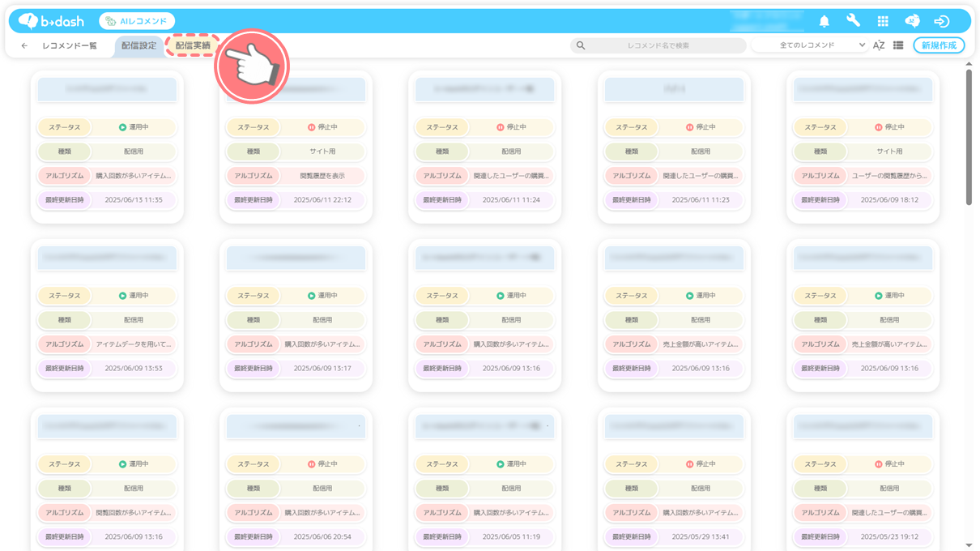Open card title above date 2025/06/11 22:12
The width and height of the screenshot is (980, 551).
pyautogui.click(x=296, y=89)
